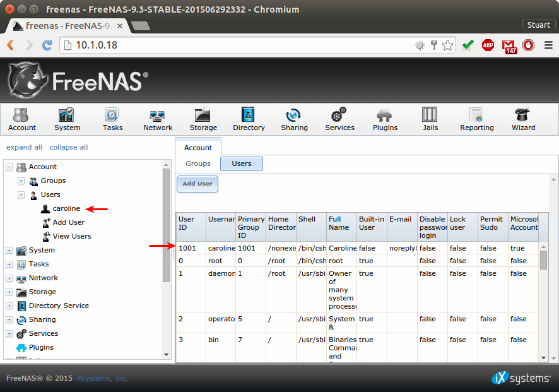Click the expand all link
The width and height of the screenshot is (559, 392).
pyautogui.click(x=24, y=147)
